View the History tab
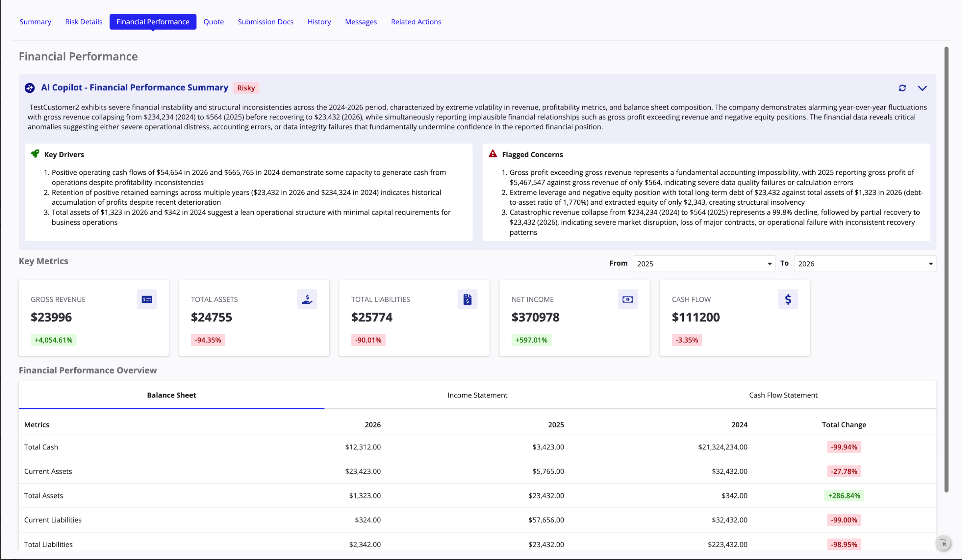 coord(319,22)
